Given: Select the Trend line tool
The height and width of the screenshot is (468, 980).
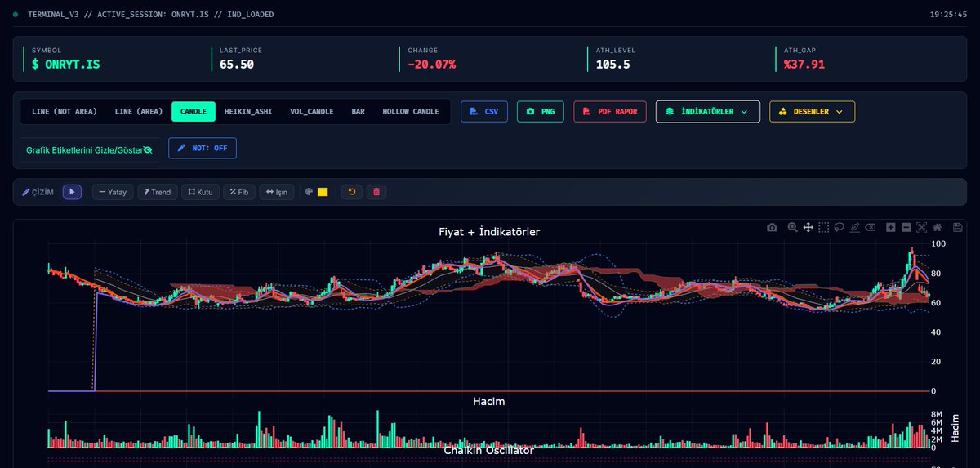Looking at the screenshot, I should pyautogui.click(x=157, y=192).
